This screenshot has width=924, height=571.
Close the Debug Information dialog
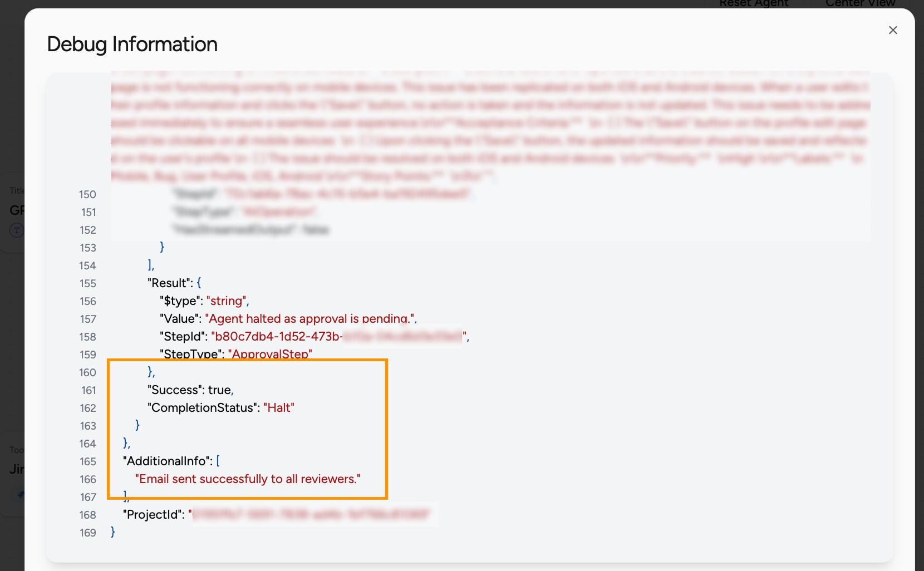coord(893,30)
